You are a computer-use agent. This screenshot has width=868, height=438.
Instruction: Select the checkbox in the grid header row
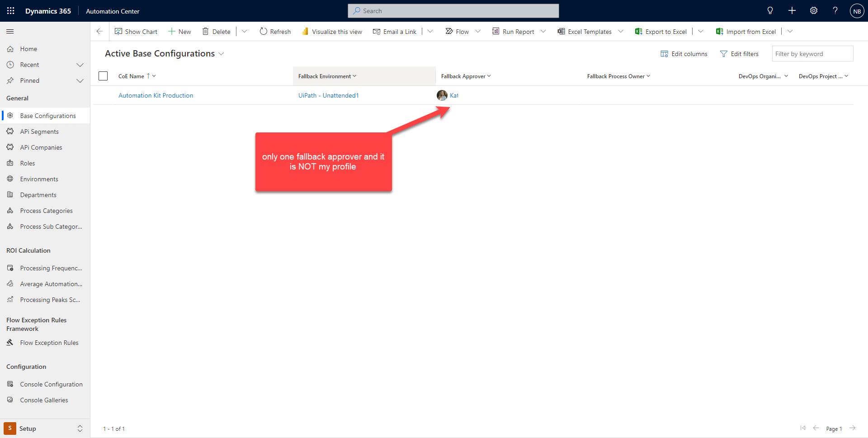point(103,76)
